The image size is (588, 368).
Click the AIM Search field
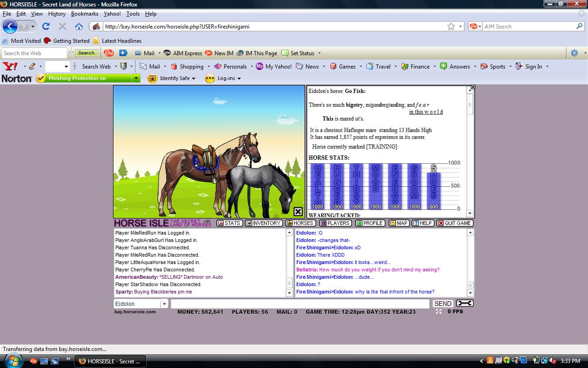pos(528,26)
